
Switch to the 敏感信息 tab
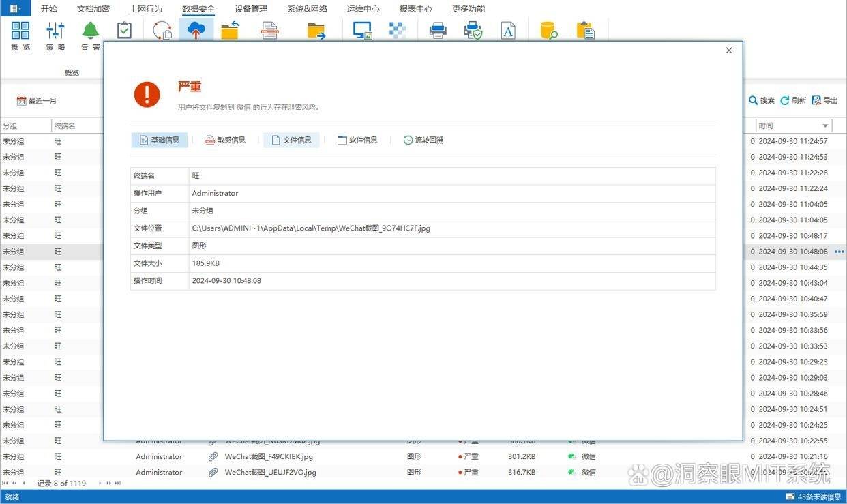pyautogui.click(x=225, y=140)
